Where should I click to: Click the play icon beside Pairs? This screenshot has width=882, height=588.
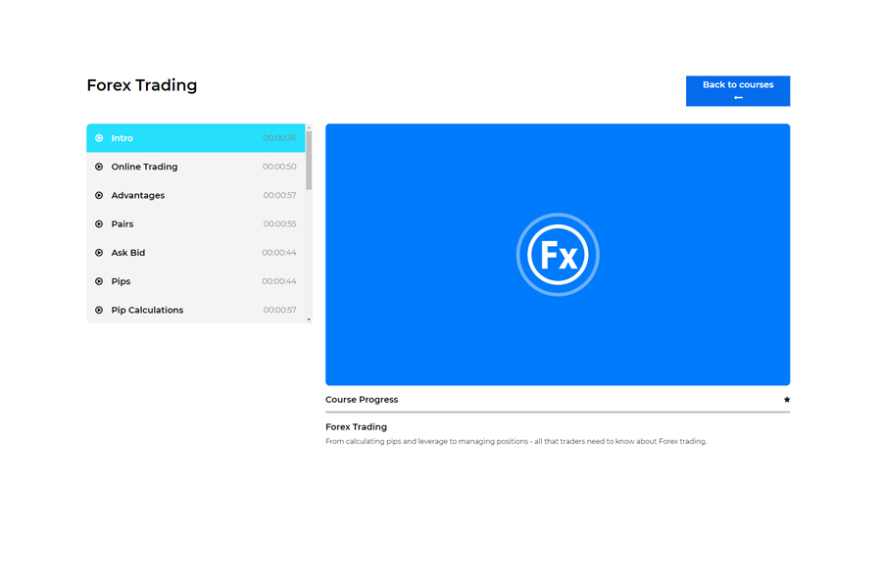[99, 224]
